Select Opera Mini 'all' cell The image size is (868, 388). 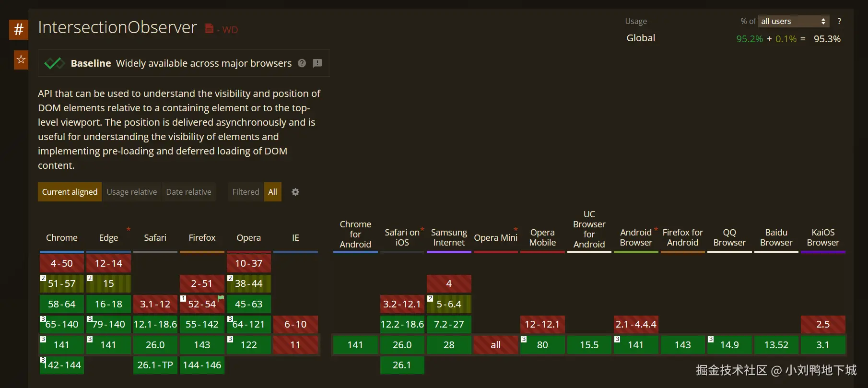point(496,345)
